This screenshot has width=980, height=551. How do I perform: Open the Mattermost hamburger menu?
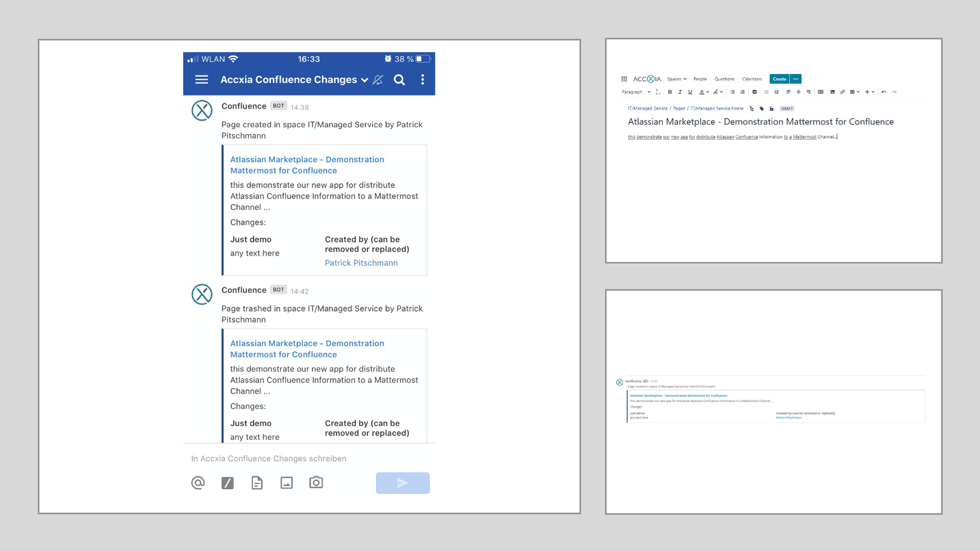202,80
